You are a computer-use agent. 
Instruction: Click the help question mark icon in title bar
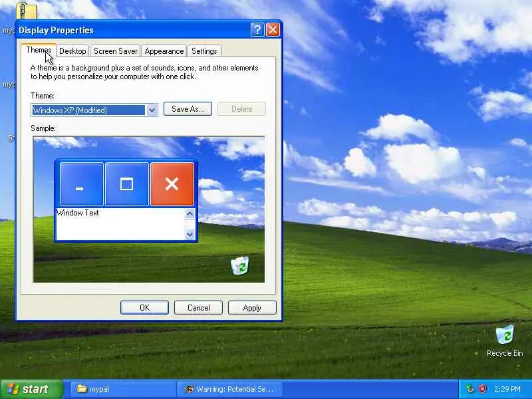257,30
